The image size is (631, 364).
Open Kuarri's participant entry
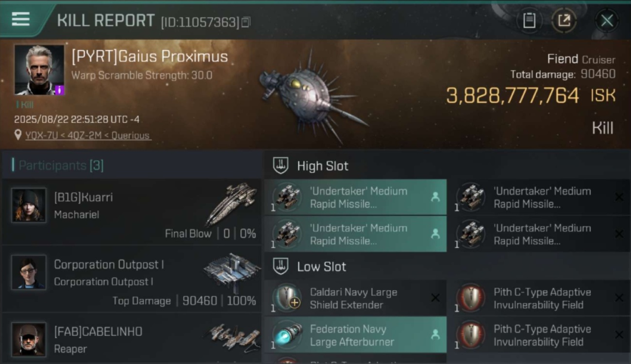[x=132, y=212]
